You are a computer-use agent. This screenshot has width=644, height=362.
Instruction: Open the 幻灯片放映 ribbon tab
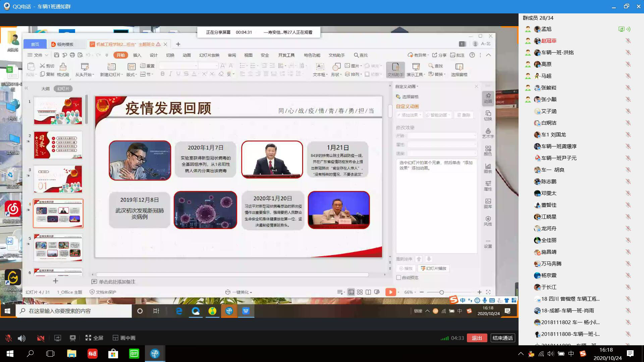click(209, 55)
